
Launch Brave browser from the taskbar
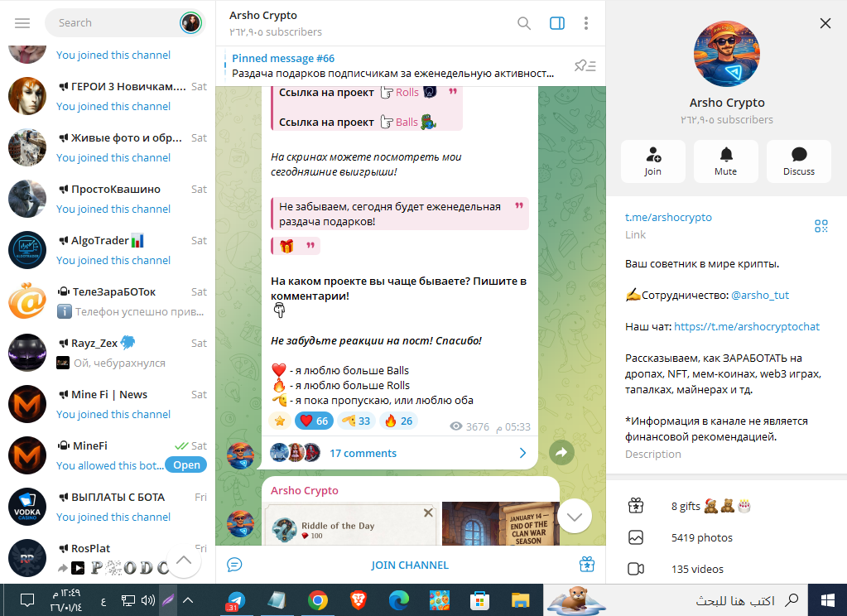click(x=359, y=600)
